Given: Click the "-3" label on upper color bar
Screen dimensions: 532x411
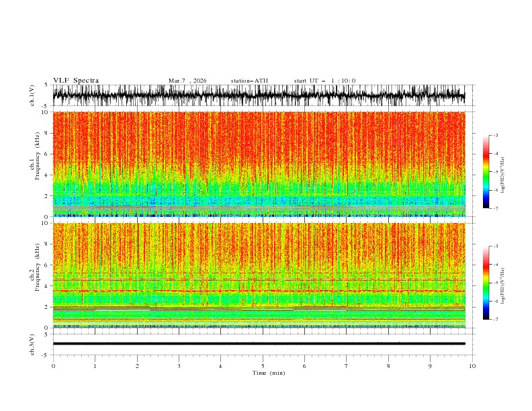Looking at the screenshot, I should [496, 135].
